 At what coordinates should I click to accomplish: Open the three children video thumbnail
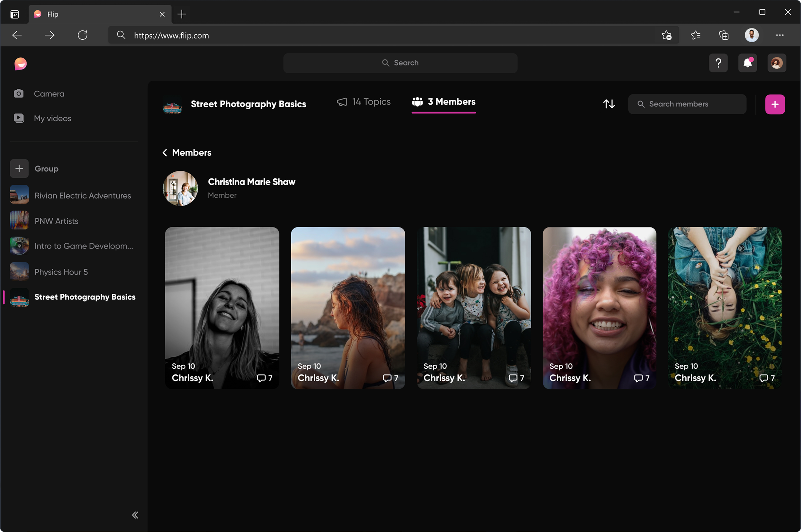(x=474, y=307)
